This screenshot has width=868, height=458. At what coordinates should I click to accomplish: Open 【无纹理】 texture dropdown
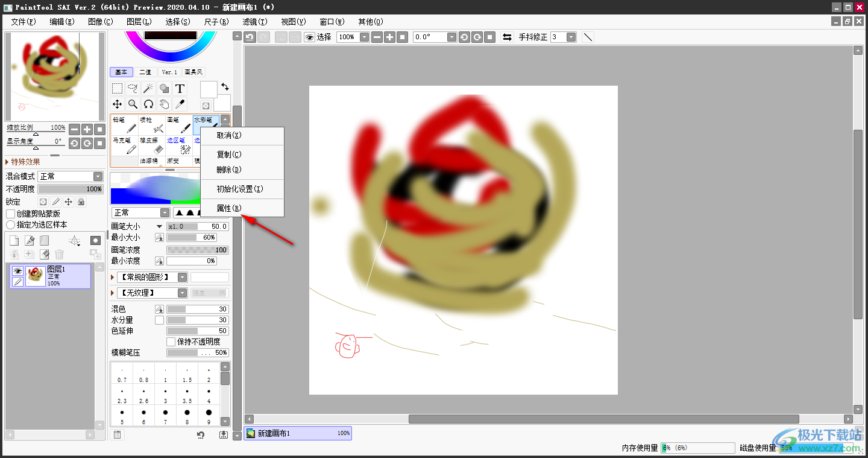152,293
